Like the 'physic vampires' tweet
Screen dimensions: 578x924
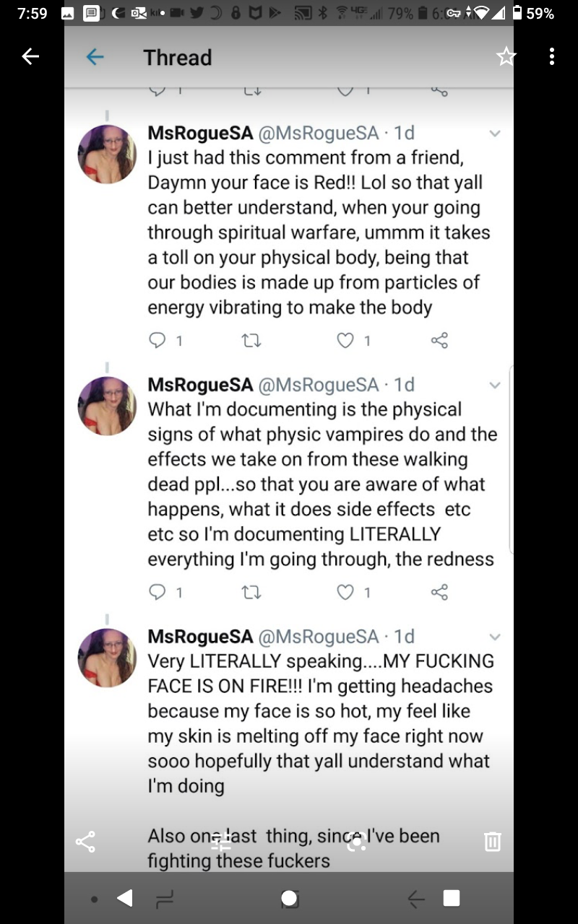pyautogui.click(x=346, y=592)
